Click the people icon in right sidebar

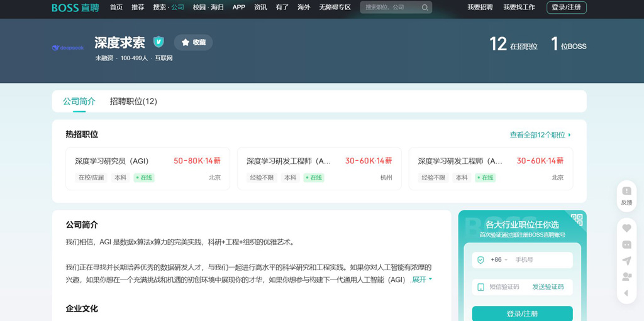click(627, 276)
